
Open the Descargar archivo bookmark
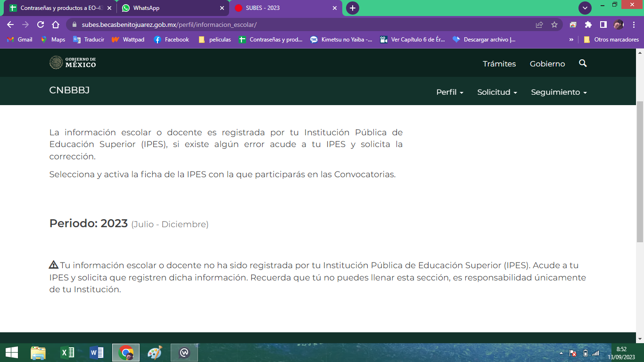484,40
